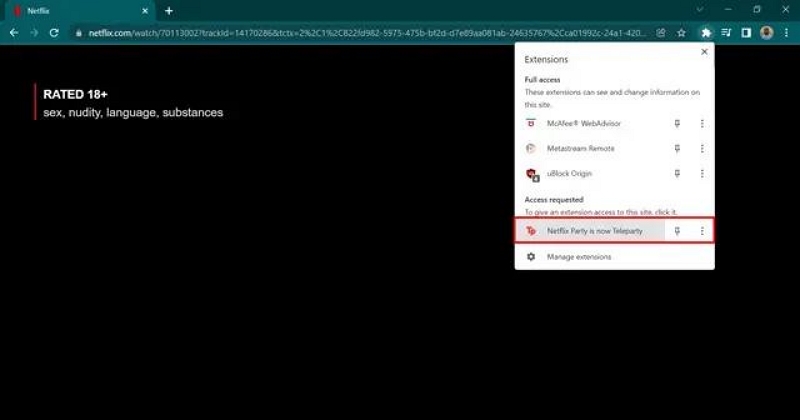This screenshot has height=420, width=800.
Task: Pin the uBlock Origin extension
Action: pos(678,174)
